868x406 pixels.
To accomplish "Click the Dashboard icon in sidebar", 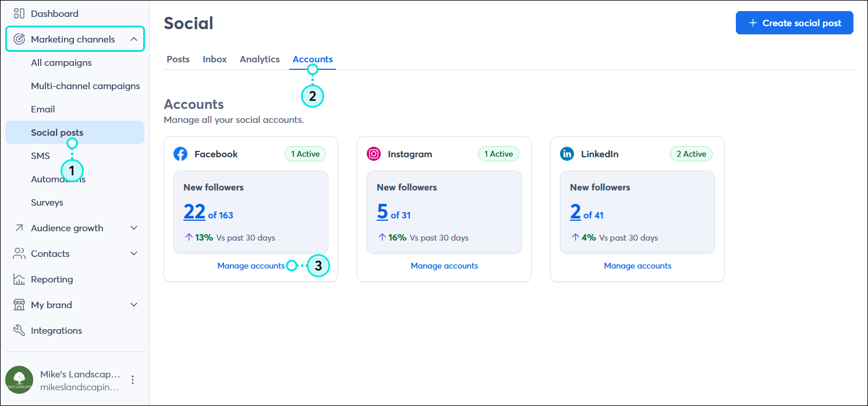I will click(x=19, y=13).
